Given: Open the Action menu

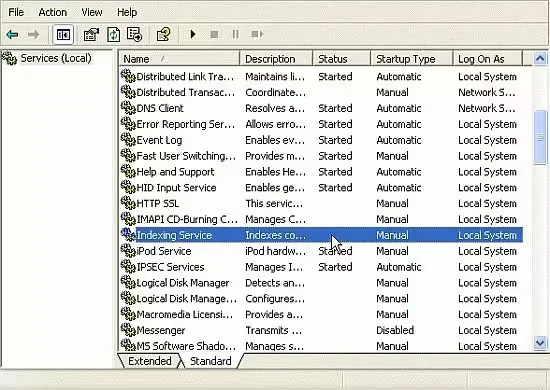Looking at the screenshot, I should (53, 12).
